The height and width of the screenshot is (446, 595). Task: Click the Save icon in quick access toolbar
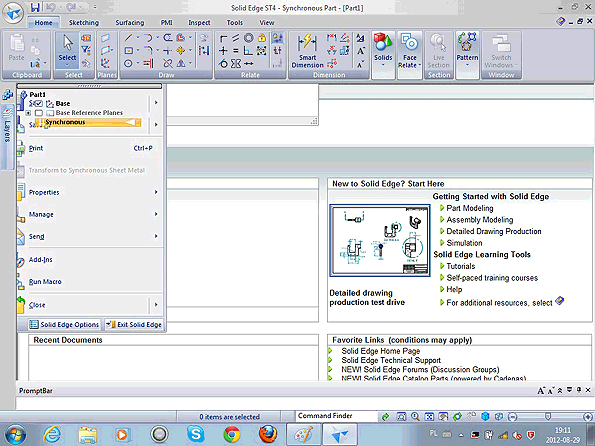click(x=35, y=7)
